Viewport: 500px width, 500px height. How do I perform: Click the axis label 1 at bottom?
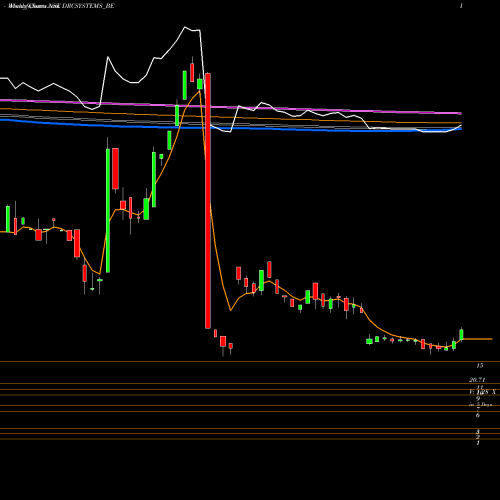click(x=478, y=443)
